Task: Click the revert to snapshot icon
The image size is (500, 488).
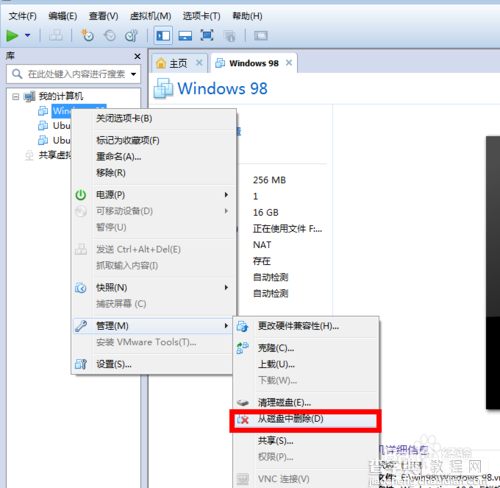Action: point(110,35)
